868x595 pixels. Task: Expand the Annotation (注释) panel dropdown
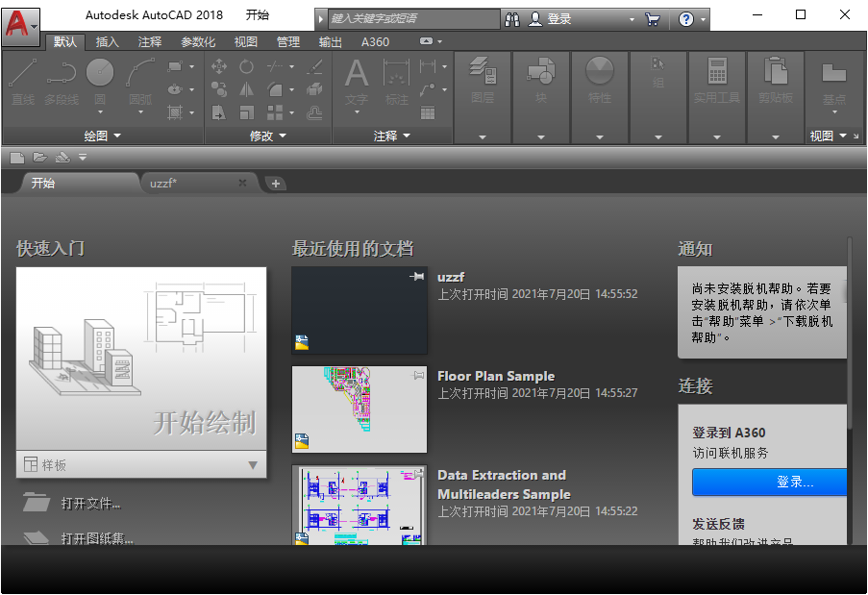[391, 136]
